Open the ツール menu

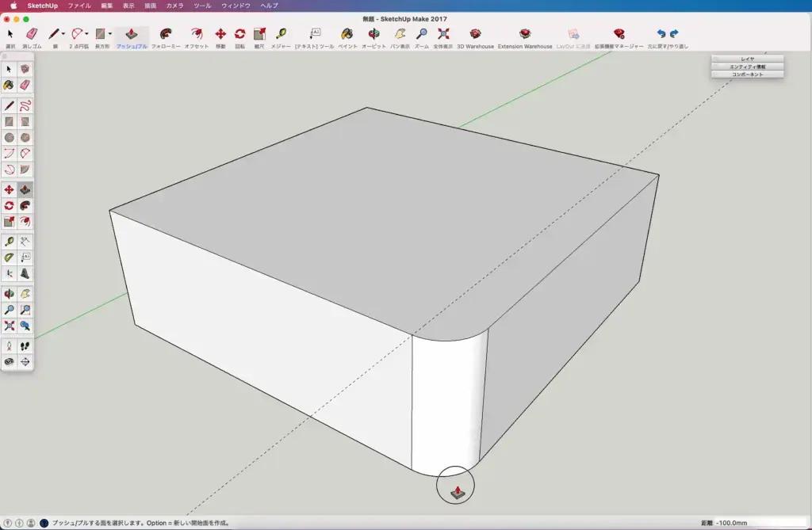coord(202,6)
